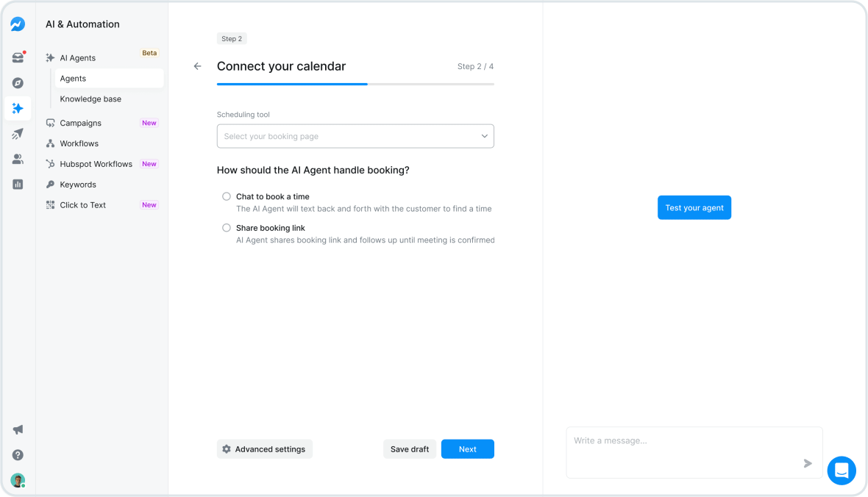View Analytics via the bar chart icon

[18, 184]
